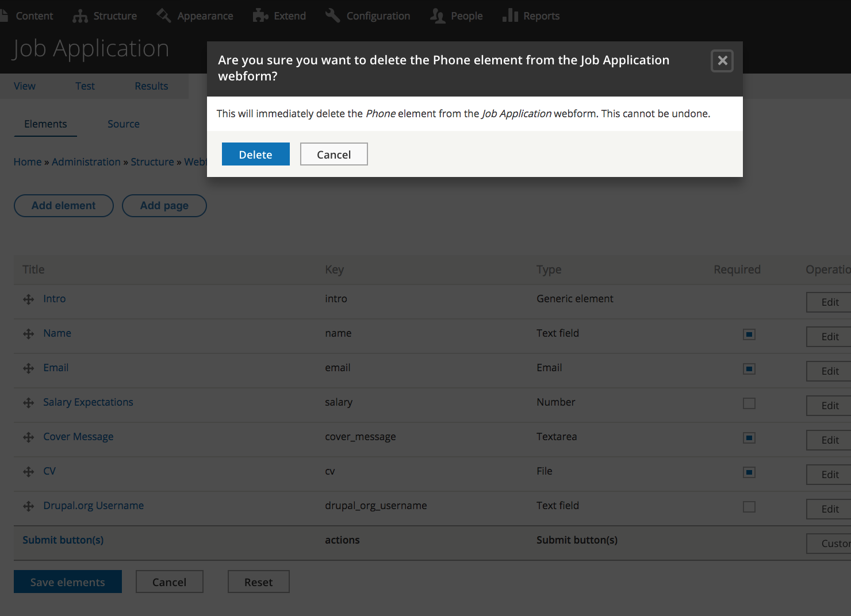851x616 pixels.
Task: Click the Save elements button
Action: pos(67,582)
